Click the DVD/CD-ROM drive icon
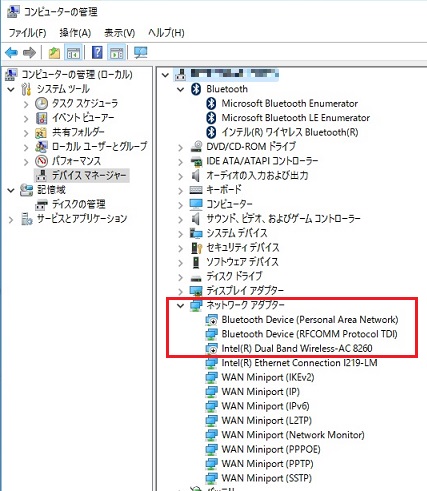Viewport: 427px width, 491px height. click(x=196, y=147)
